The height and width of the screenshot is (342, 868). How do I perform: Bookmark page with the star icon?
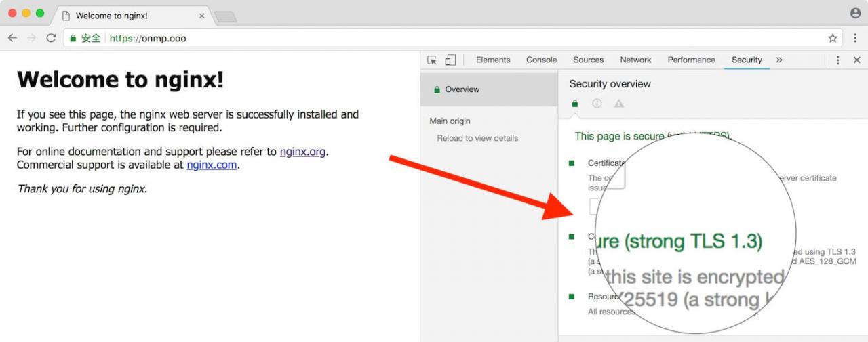[x=833, y=38]
